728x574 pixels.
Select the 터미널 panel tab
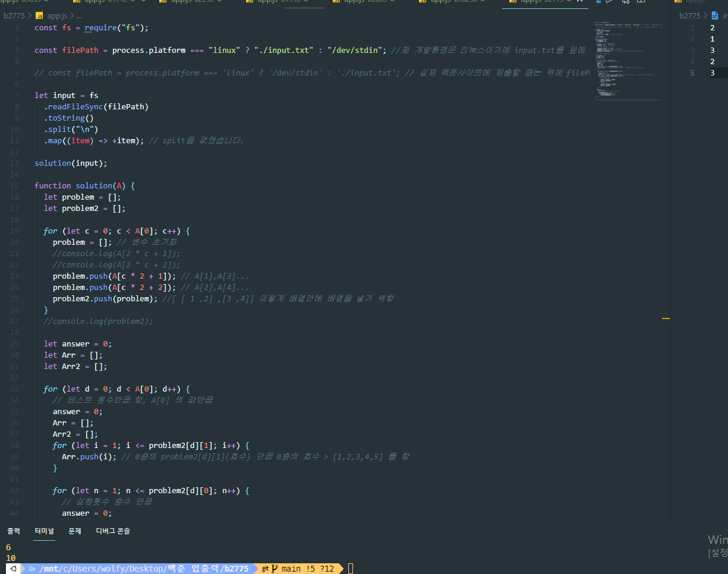44,531
